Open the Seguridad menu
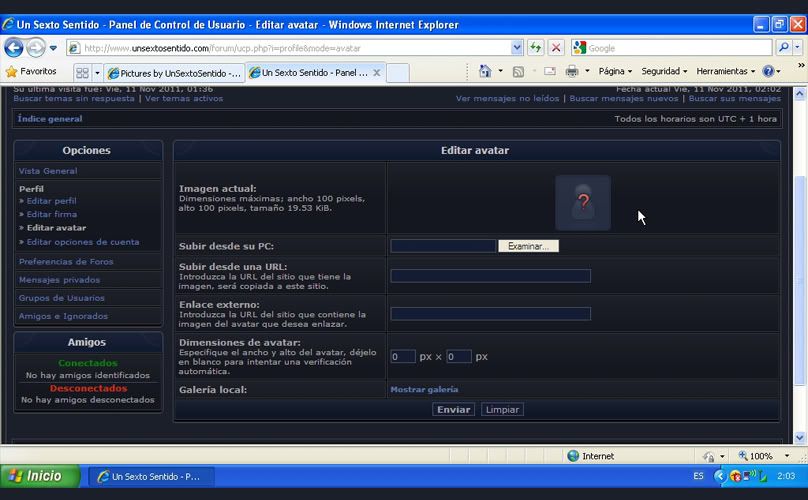This screenshot has width=808, height=500. (664, 71)
